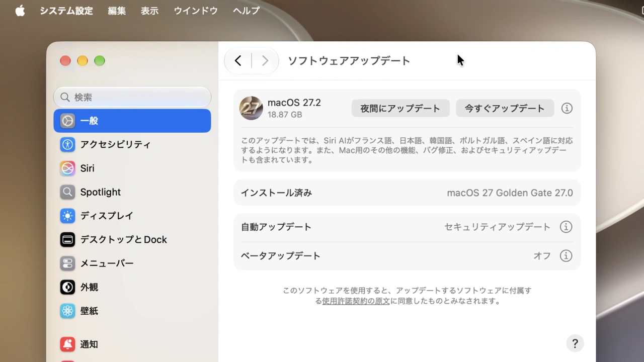Click the Spotlight magnifier icon
The image size is (644, 362).
(67, 192)
